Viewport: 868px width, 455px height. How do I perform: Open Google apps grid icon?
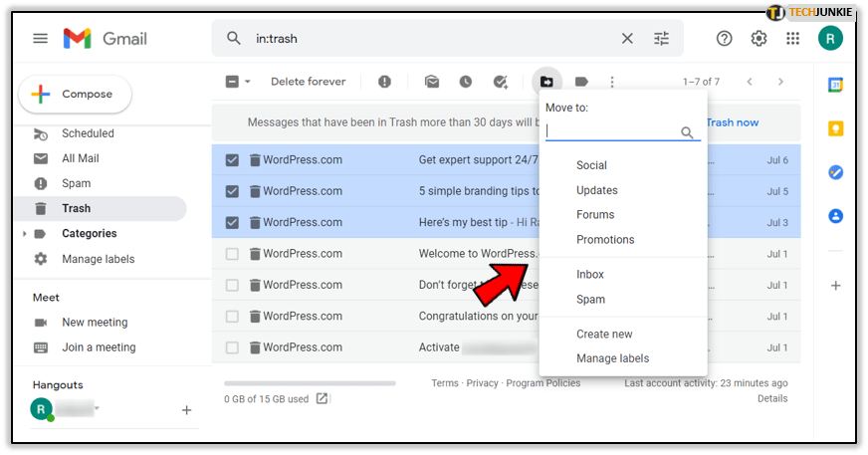point(792,39)
